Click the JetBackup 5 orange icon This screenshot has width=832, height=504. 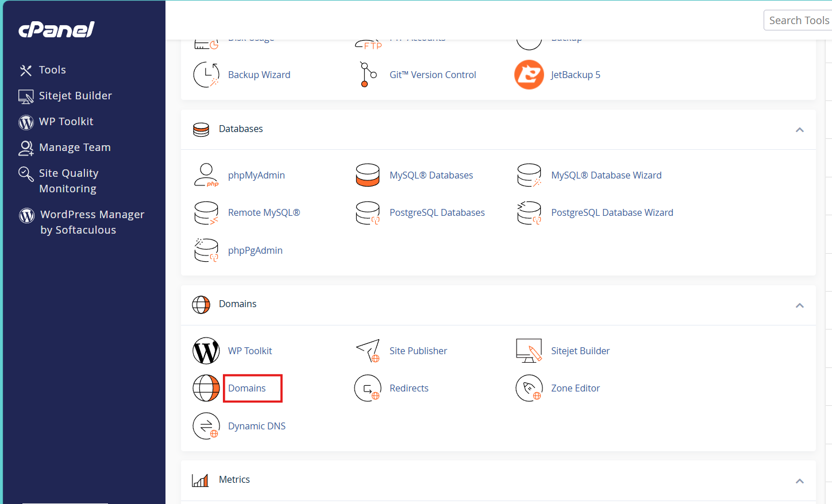tap(529, 75)
